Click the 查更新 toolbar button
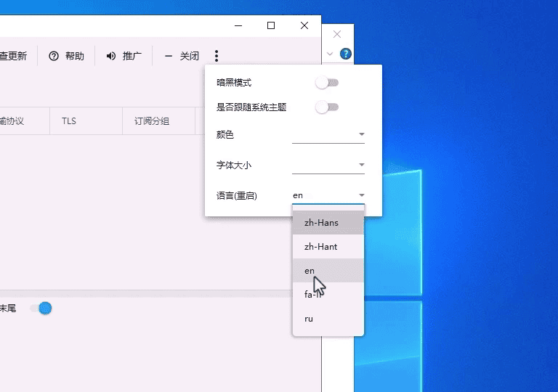This screenshot has width=558, height=392. (x=13, y=56)
